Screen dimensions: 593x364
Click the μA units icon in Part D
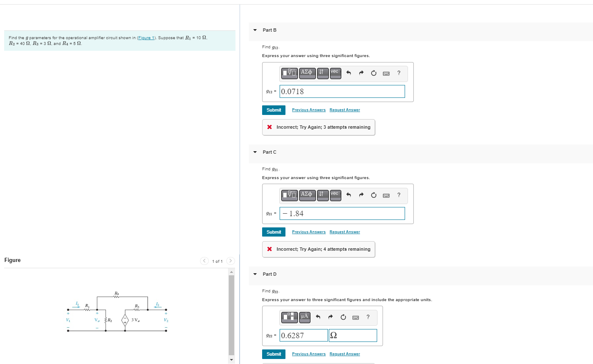click(x=304, y=317)
